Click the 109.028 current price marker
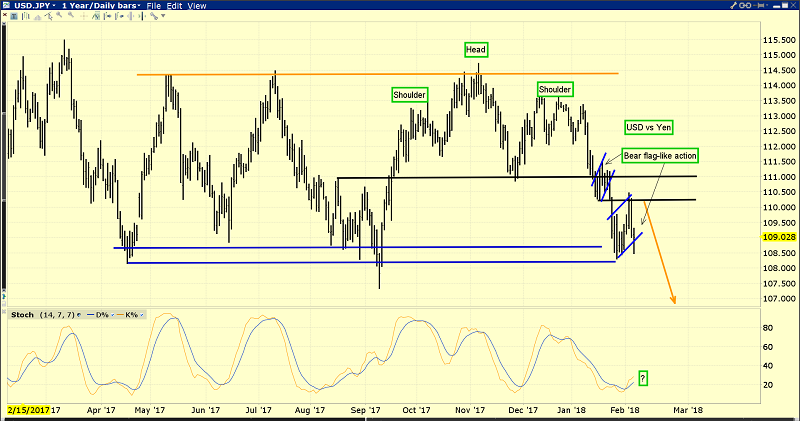Image resolution: width=800 pixels, height=421 pixels. 779,237
